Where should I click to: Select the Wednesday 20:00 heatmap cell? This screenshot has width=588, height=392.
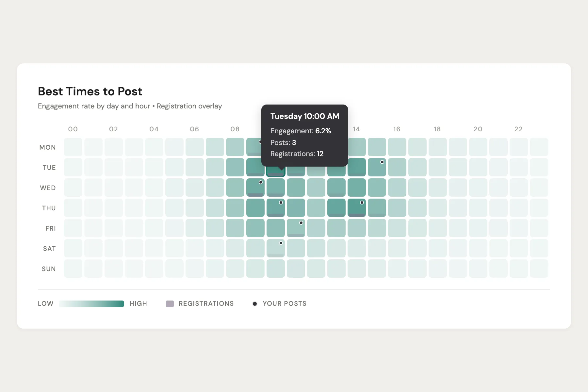(x=478, y=188)
